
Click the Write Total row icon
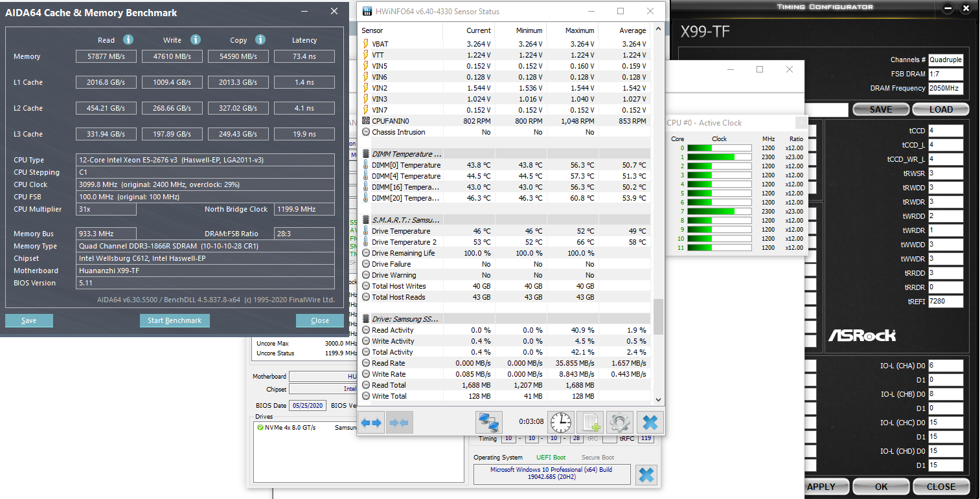point(366,396)
